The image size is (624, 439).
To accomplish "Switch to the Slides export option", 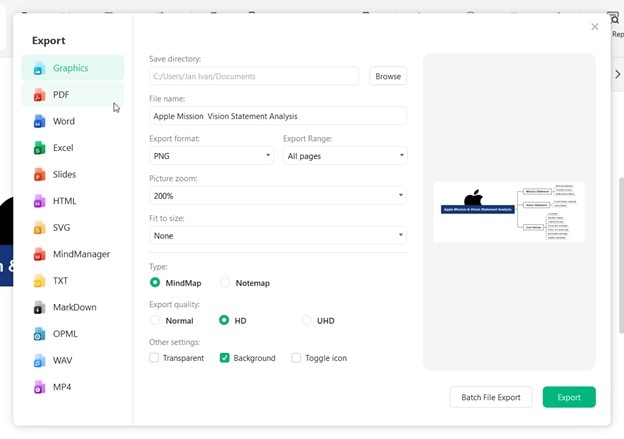I will (x=72, y=175).
